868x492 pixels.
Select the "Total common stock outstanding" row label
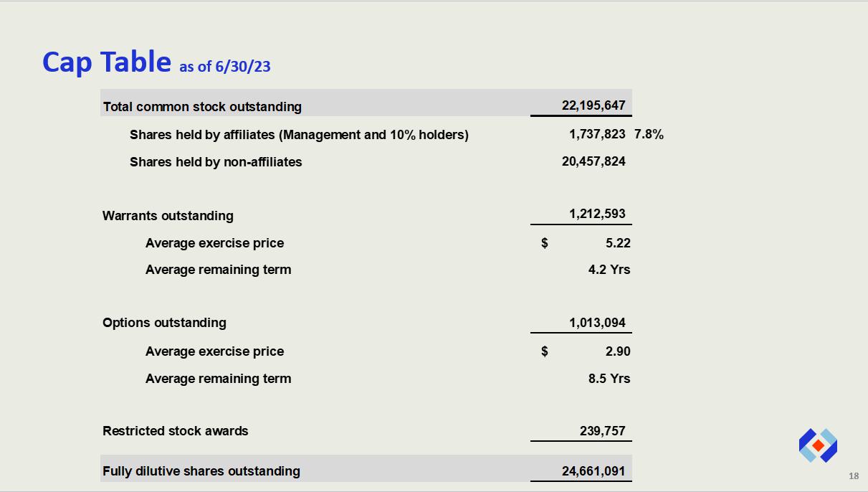tap(202, 107)
